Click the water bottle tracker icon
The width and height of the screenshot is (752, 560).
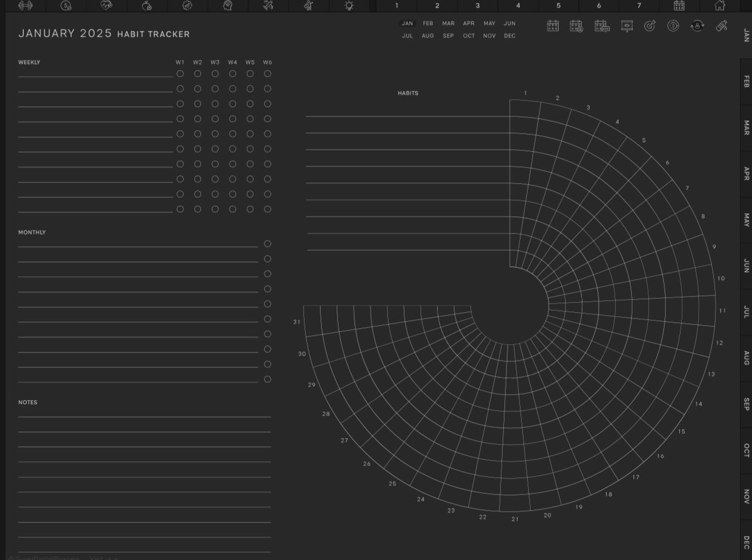click(x=721, y=26)
